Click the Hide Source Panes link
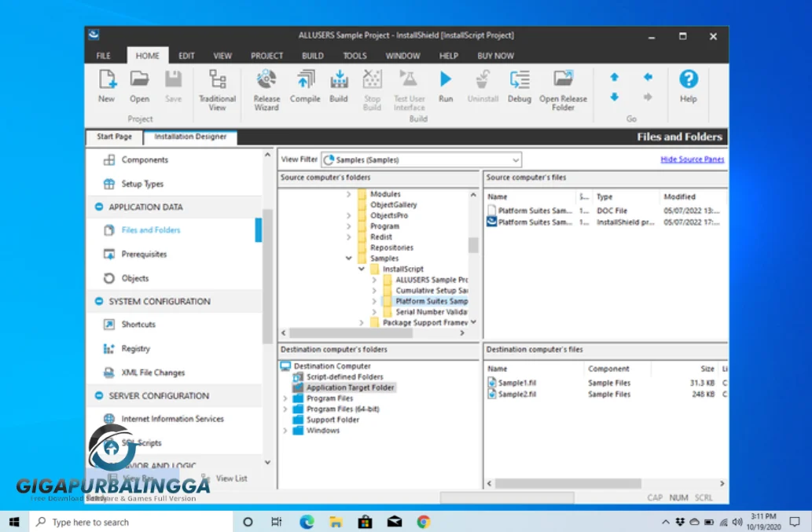This screenshot has width=812, height=532. tap(692, 160)
